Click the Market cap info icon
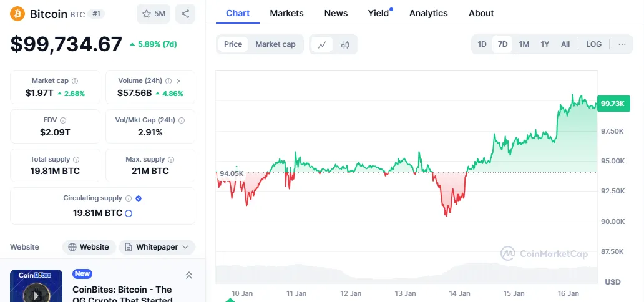This screenshot has height=302, width=644. coord(75,81)
